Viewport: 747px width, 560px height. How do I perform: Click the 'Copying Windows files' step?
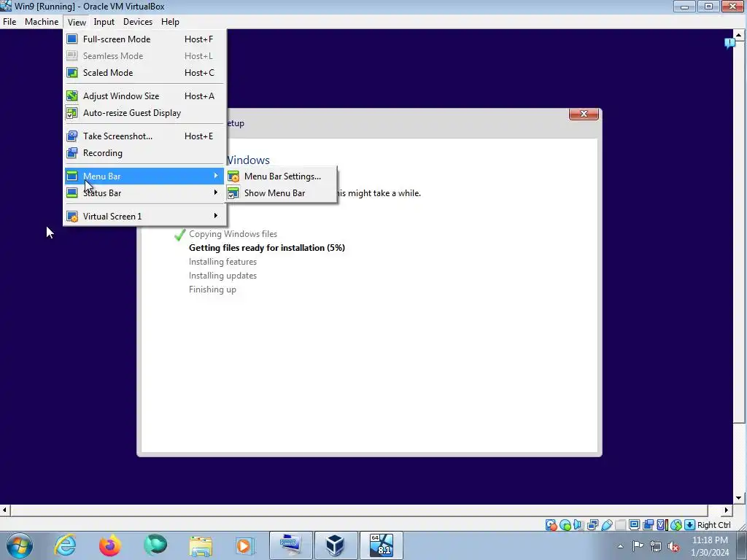tap(233, 234)
